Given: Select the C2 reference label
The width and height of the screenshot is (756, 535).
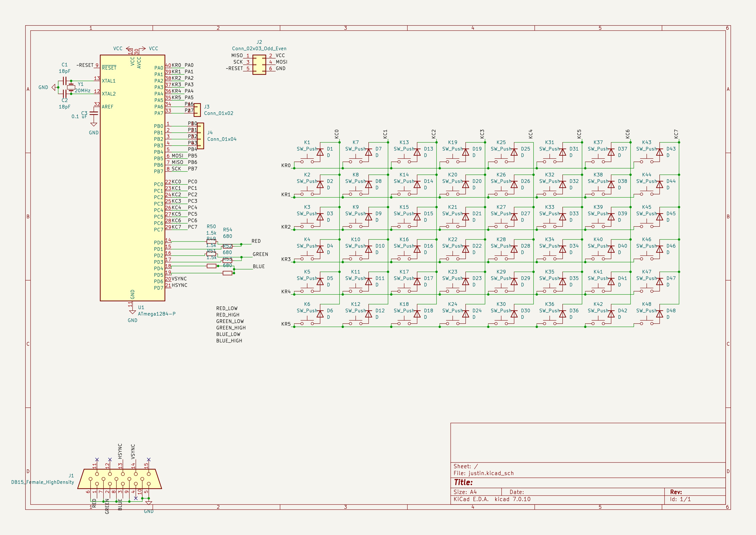Looking at the screenshot, I should [64, 101].
